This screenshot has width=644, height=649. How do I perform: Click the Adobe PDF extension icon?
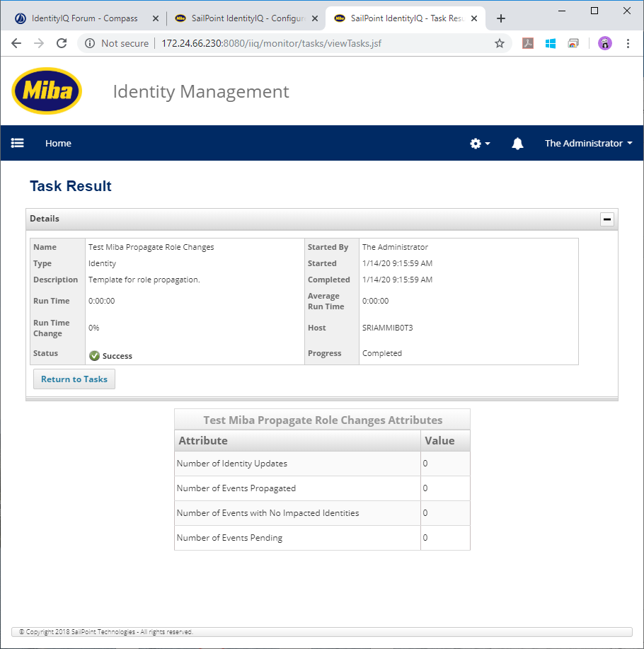(528, 43)
